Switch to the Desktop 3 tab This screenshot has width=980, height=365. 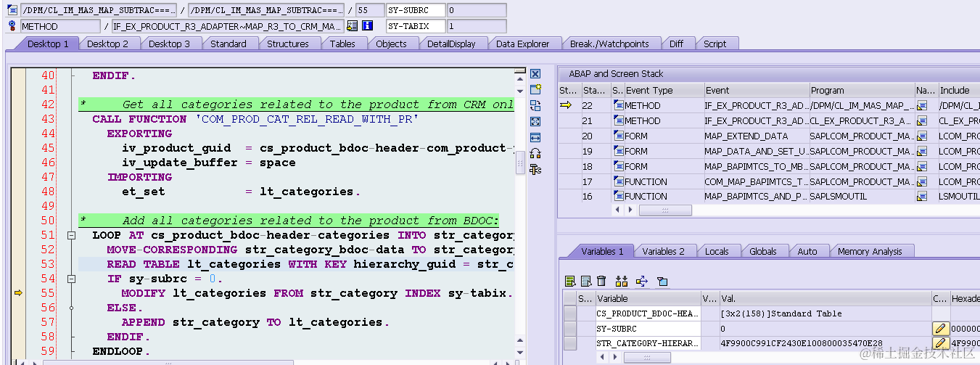click(x=169, y=44)
